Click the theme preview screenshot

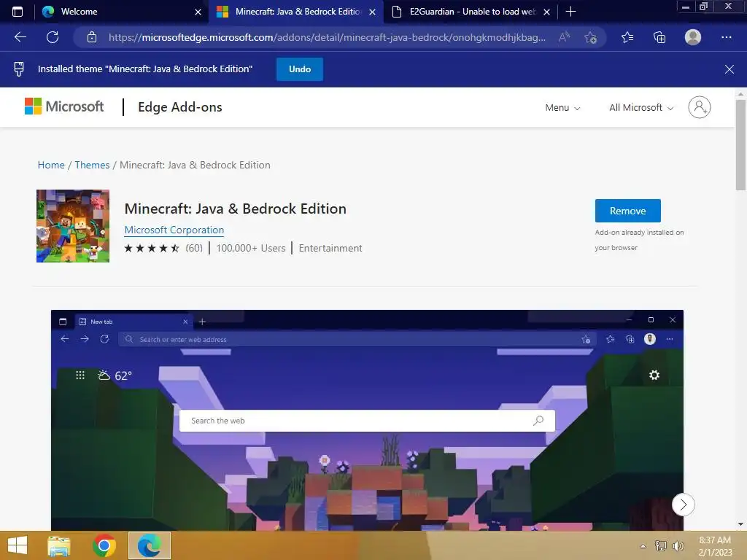pyautogui.click(x=367, y=420)
